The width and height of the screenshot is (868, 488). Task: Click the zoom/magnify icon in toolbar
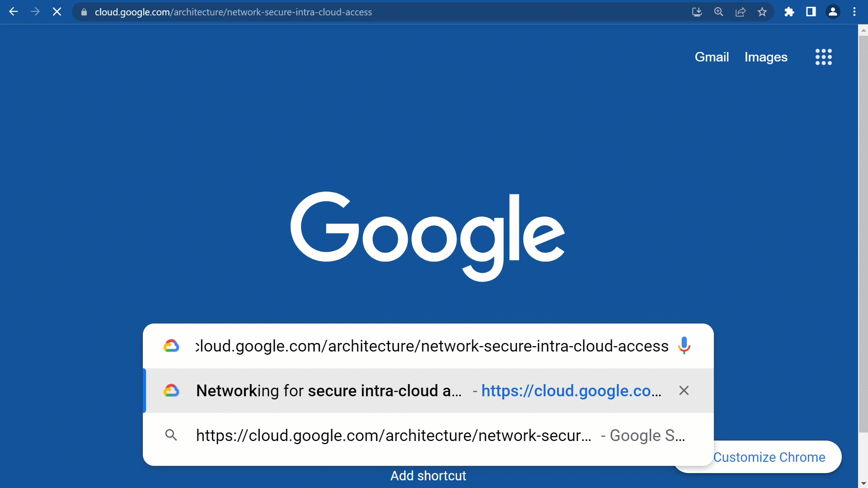point(718,12)
